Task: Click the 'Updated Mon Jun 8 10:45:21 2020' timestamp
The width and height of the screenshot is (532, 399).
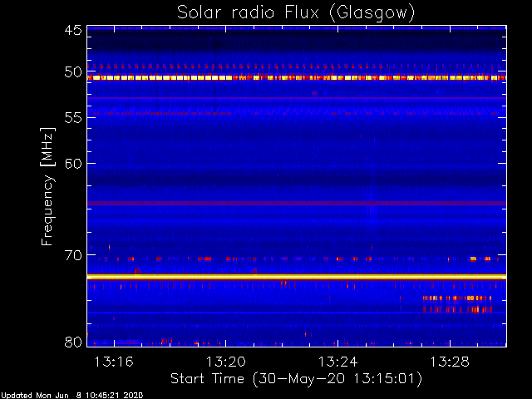Action: (71, 396)
